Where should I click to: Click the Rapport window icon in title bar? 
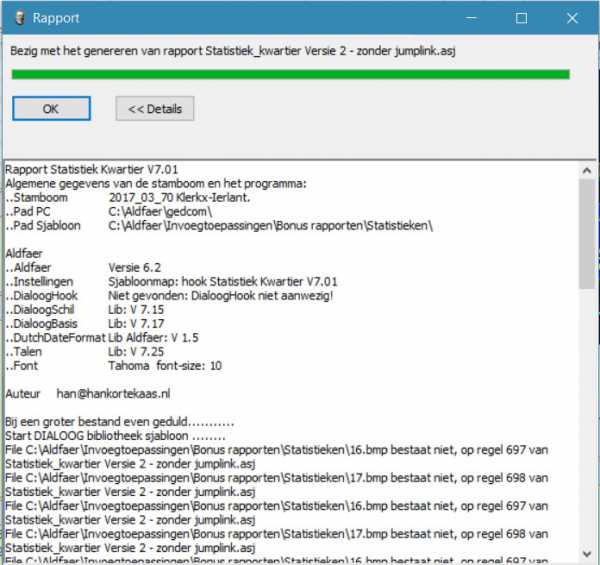pos(14,18)
